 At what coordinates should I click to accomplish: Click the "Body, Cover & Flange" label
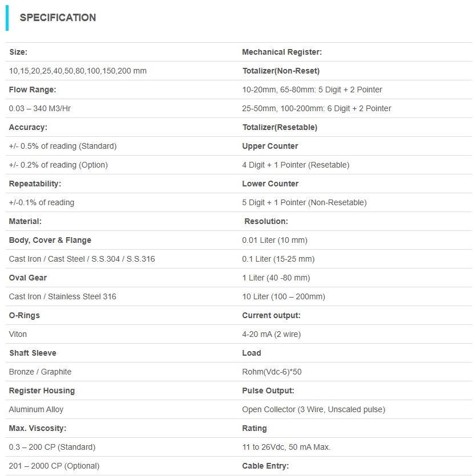[50, 240]
